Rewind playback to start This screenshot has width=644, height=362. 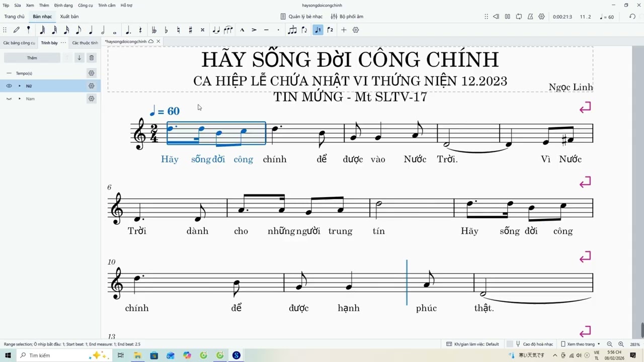[496, 17]
